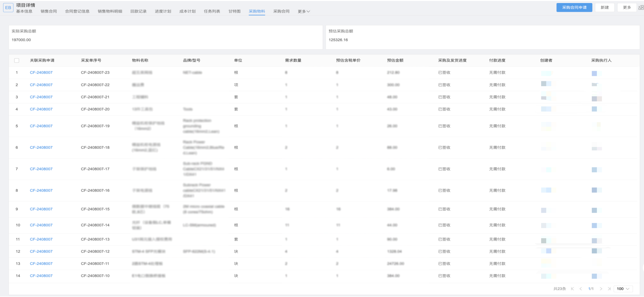Open the 进度计划 tab
This screenshot has width=644, height=297.
coord(163,11)
